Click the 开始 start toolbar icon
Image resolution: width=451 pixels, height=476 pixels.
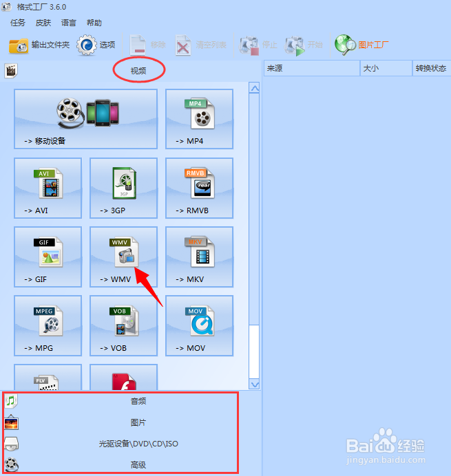(294, 45)
